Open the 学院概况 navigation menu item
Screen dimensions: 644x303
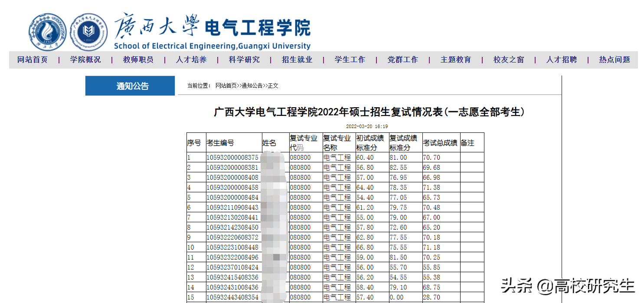coord(85,59)
